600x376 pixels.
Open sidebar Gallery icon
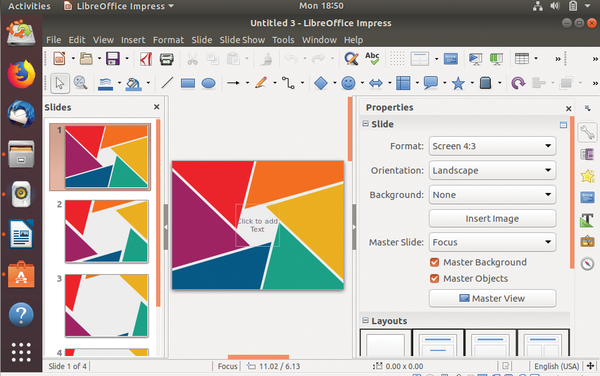(587, 241)
